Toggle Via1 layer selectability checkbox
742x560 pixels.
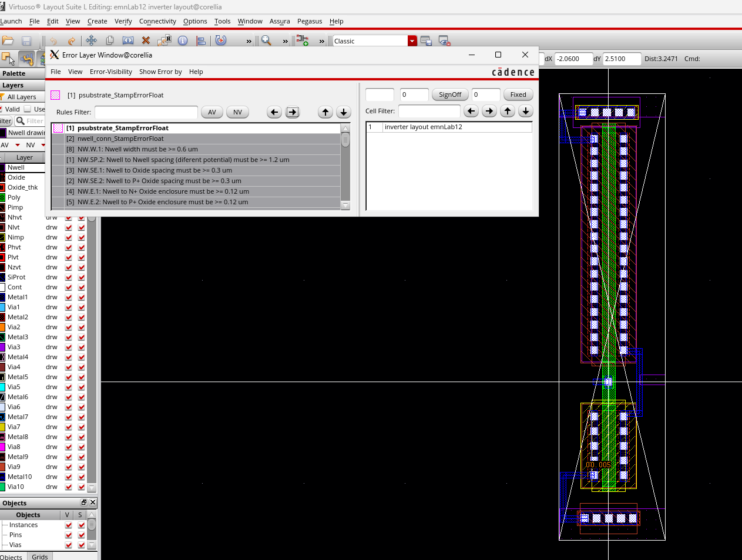coord(82,307)
